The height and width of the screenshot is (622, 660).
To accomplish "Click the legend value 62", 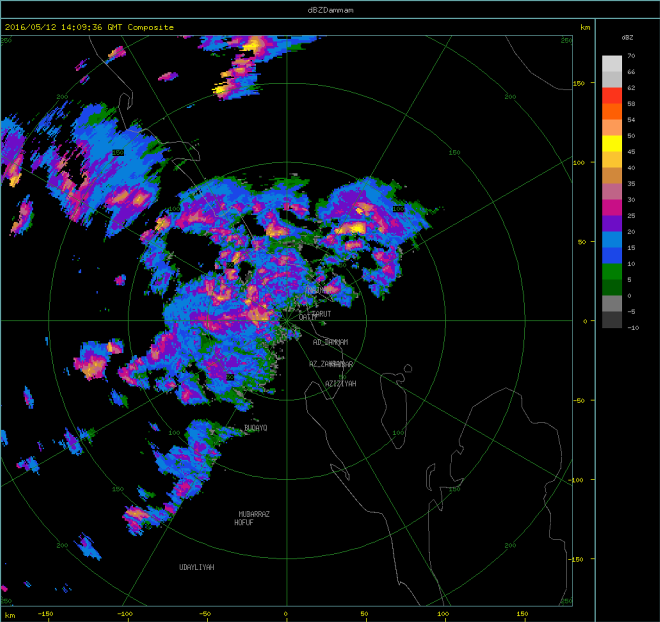I will point(631,88).
